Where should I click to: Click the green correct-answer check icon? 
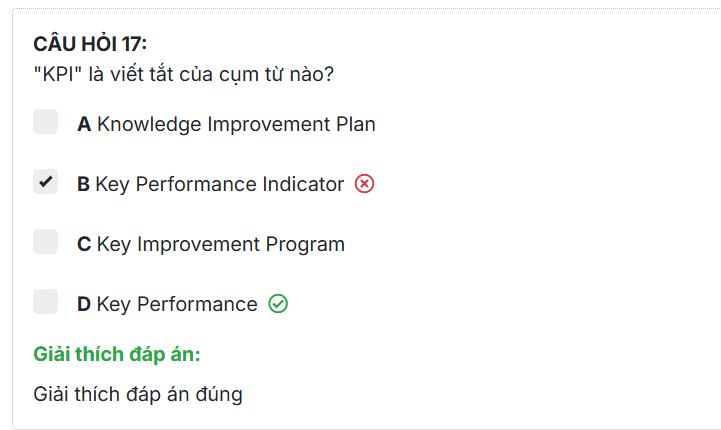(x=278, y=304)
